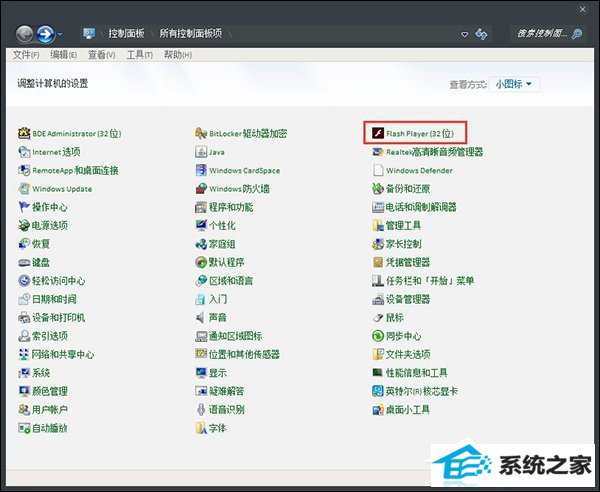Open the 文件(F) menu
This screenshot has height=492, width=600.
click(x=26, y=55)
